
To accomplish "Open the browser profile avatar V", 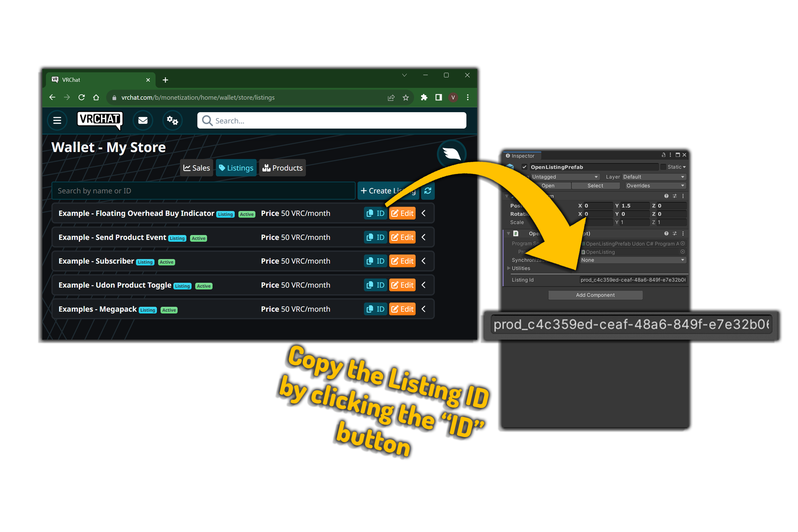I will (453, 97).
